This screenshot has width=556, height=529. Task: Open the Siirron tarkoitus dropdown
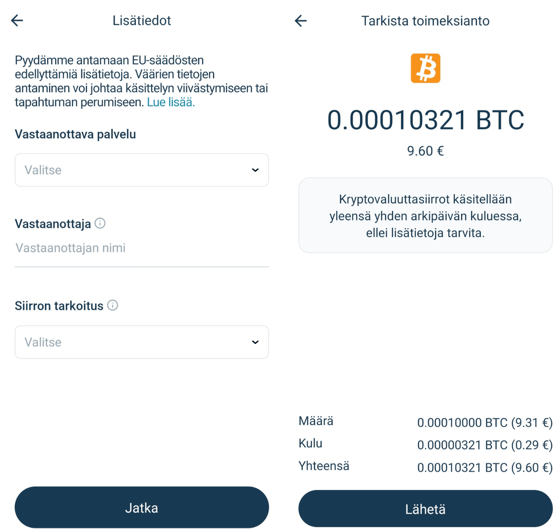(142, 342)
